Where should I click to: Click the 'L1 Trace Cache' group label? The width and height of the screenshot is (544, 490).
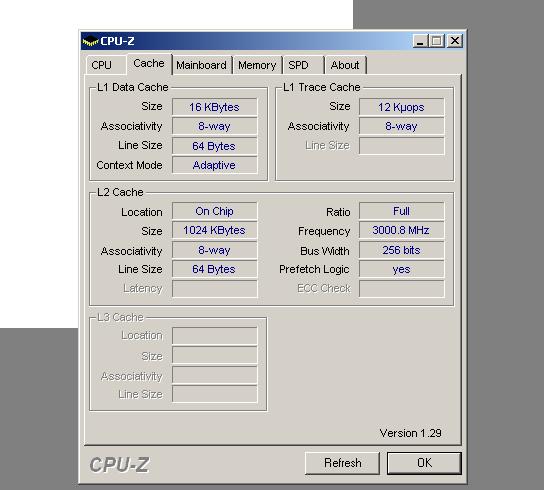click(322, 87)
